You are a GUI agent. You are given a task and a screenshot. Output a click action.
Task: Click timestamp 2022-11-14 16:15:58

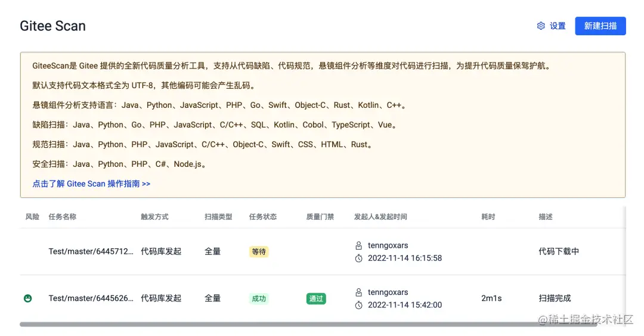405,258
